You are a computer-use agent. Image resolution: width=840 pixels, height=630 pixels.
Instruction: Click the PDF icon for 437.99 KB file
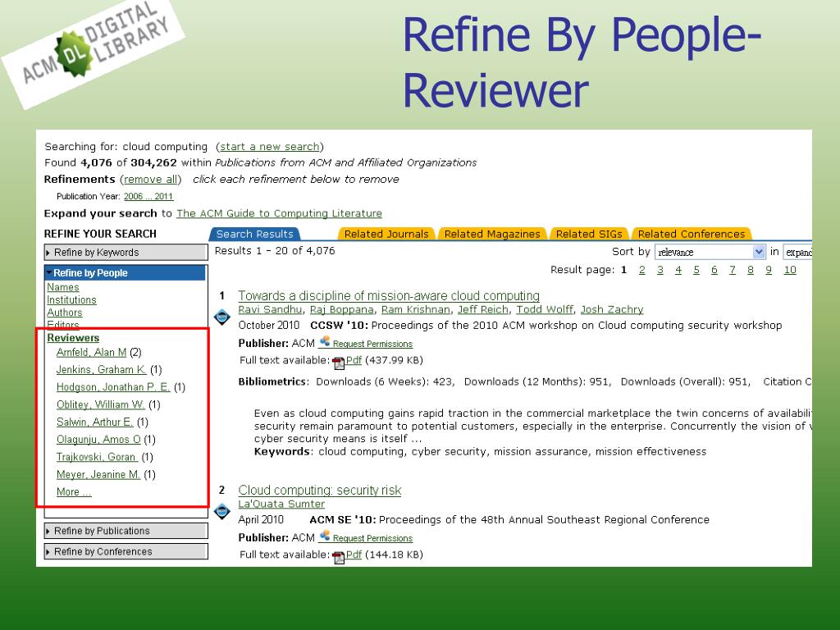pyautogui.click(x=339, y=363)
